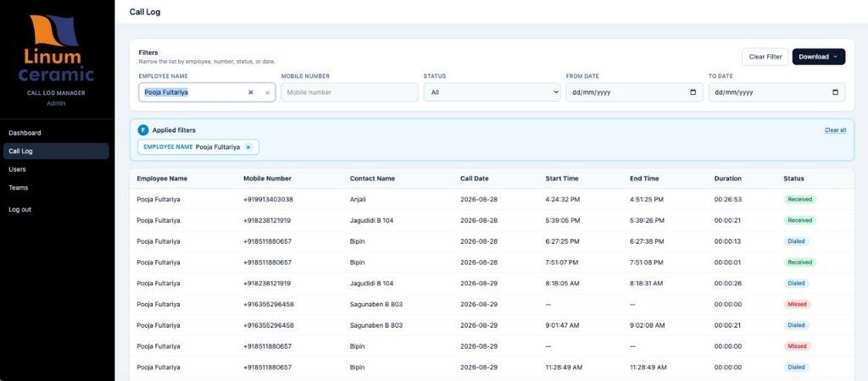Image resolution: width=868 pixels, height=381 pixels.
Task: Click end time 8:18:31 AM
Action: coord(647,283)
